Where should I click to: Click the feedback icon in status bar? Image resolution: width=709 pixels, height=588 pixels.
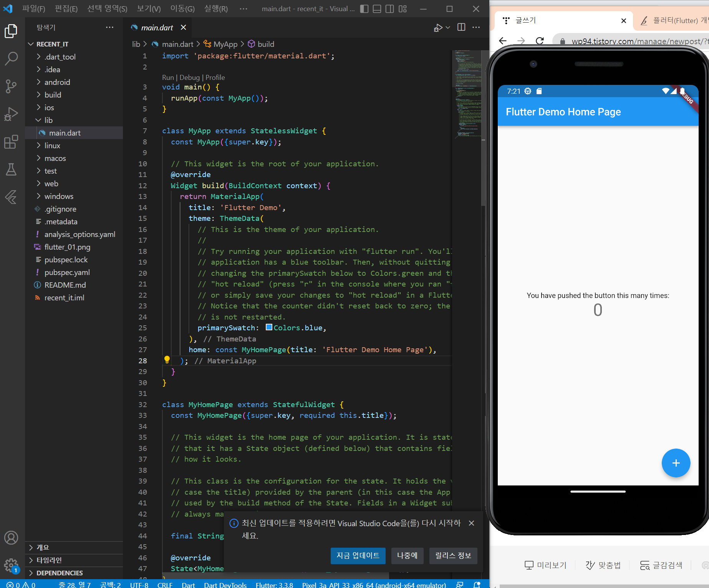tap(460, 584)
